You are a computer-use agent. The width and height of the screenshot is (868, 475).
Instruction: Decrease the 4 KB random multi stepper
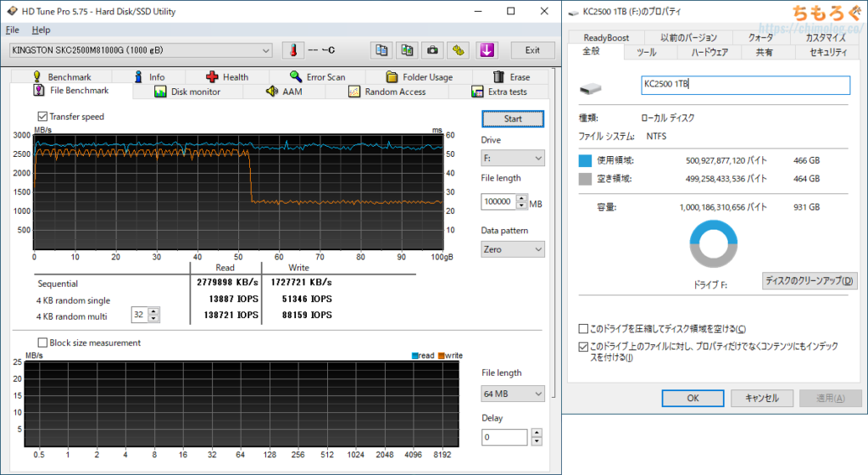tap(154, 318)
